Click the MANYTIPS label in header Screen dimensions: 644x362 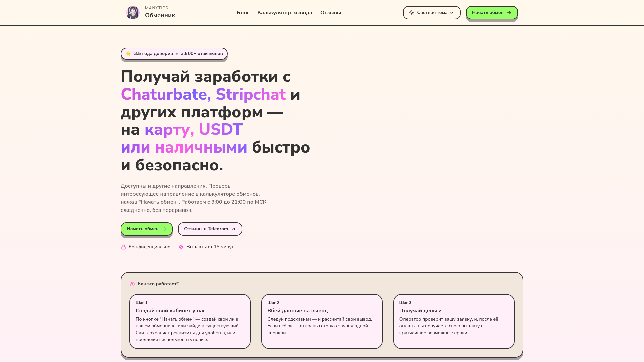(157, 8)
